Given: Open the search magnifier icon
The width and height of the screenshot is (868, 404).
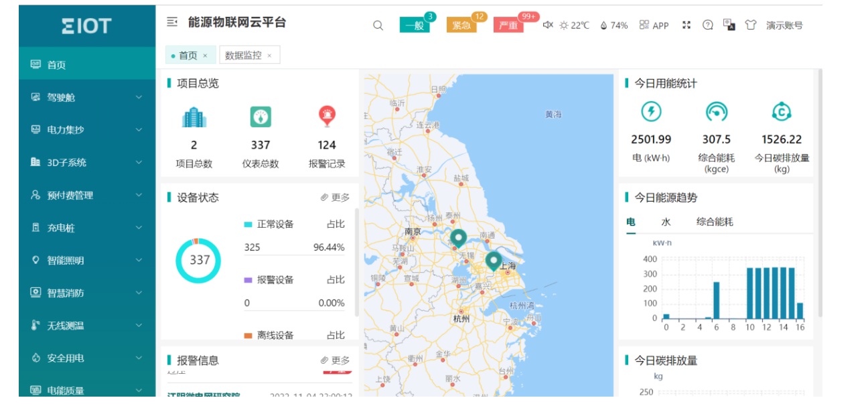Looking at the screenshot, I should [378, 25].
